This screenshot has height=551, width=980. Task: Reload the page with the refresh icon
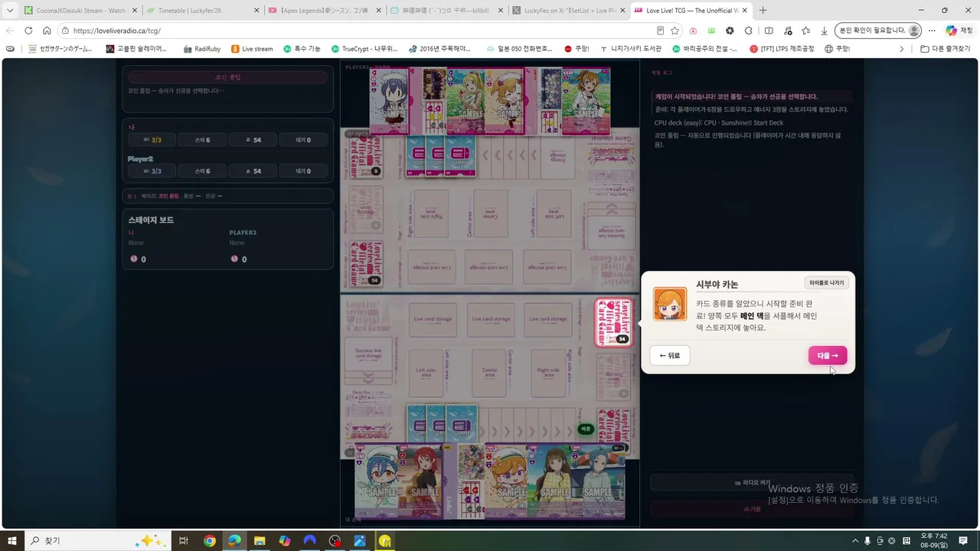pos(28,31)
